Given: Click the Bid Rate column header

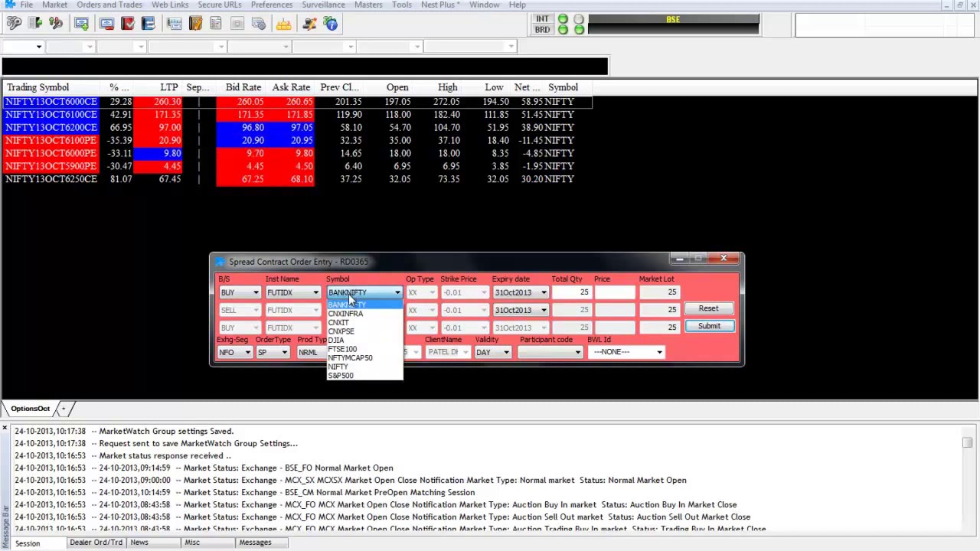Looking at the screenshot, I should (x=243, y=87).
